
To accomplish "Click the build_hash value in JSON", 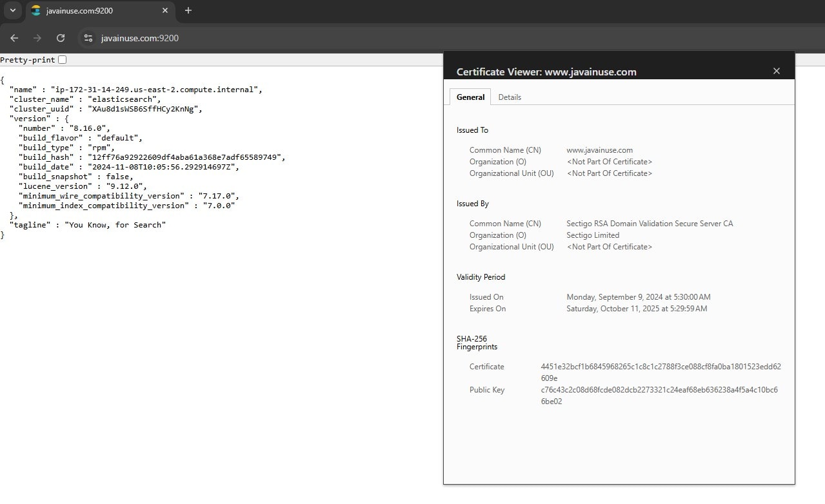I will (x=186, y=157).
